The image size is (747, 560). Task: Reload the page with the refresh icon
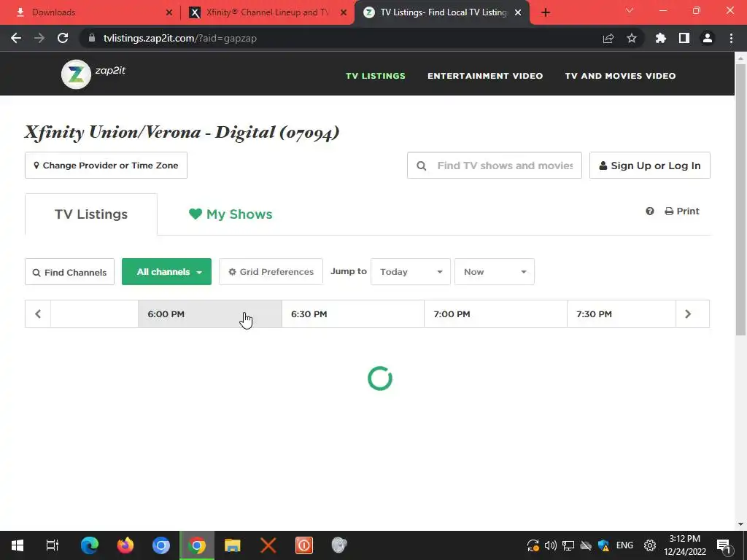63,38
